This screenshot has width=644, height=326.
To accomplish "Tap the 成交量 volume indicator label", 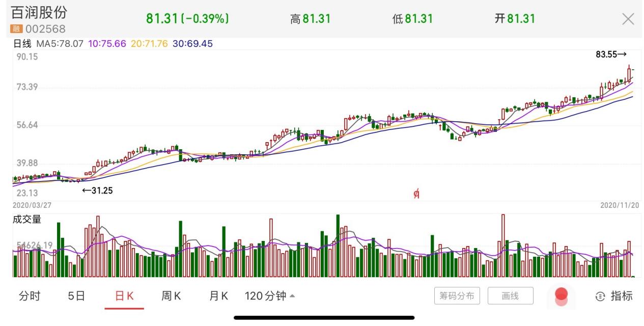I will tap(27, 220).
